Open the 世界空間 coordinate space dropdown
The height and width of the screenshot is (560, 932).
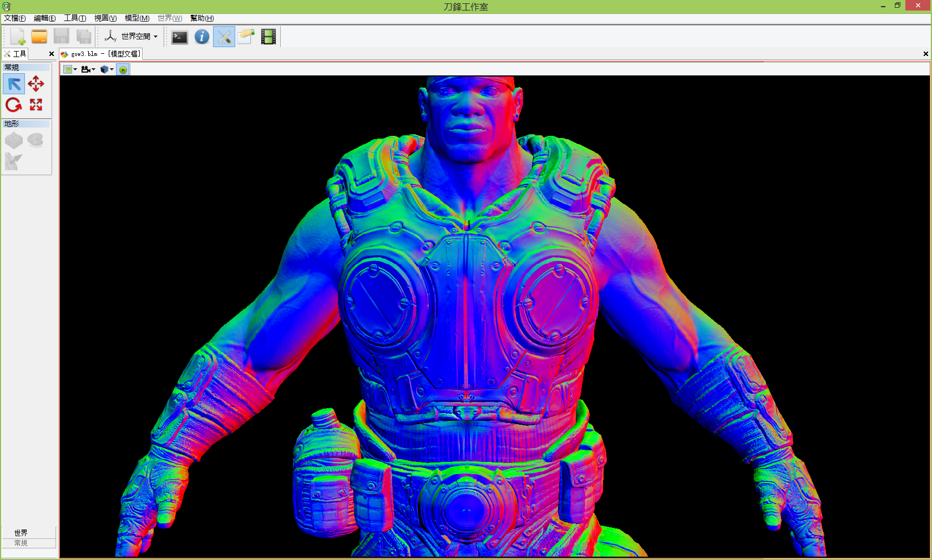140,37
